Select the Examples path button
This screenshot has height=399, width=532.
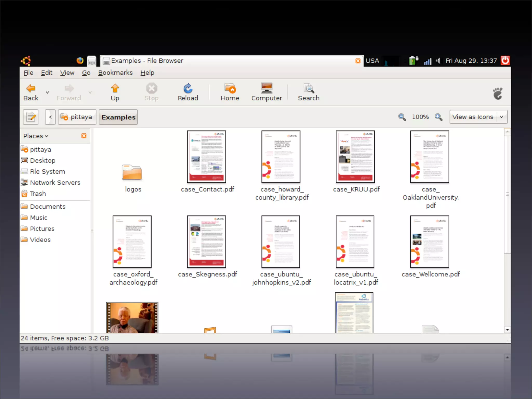click(118, 117)
